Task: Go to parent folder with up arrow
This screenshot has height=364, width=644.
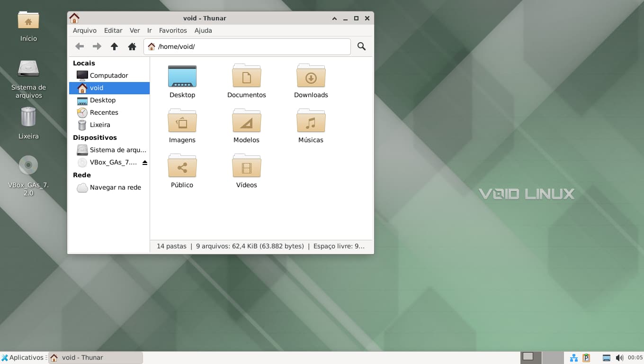Action: tap(114, 46)
